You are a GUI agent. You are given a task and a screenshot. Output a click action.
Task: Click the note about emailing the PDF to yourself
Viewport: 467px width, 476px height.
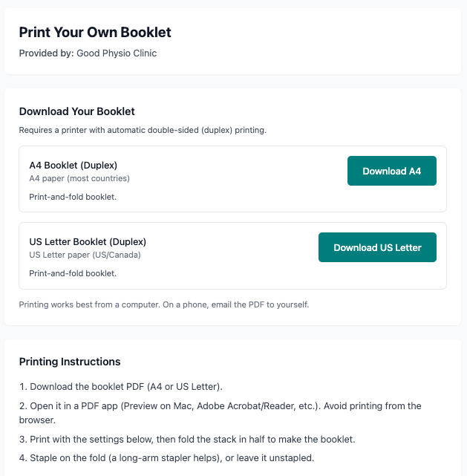click(163, 304)
